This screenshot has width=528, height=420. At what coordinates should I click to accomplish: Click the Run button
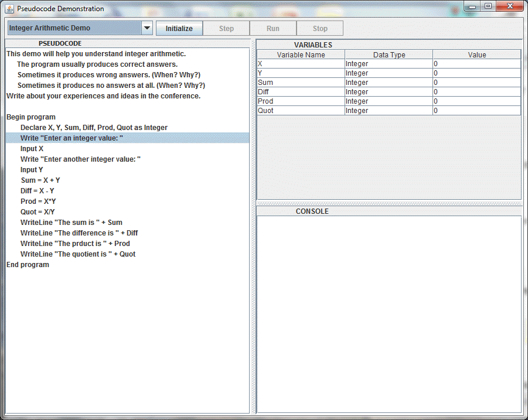[273, 28]
